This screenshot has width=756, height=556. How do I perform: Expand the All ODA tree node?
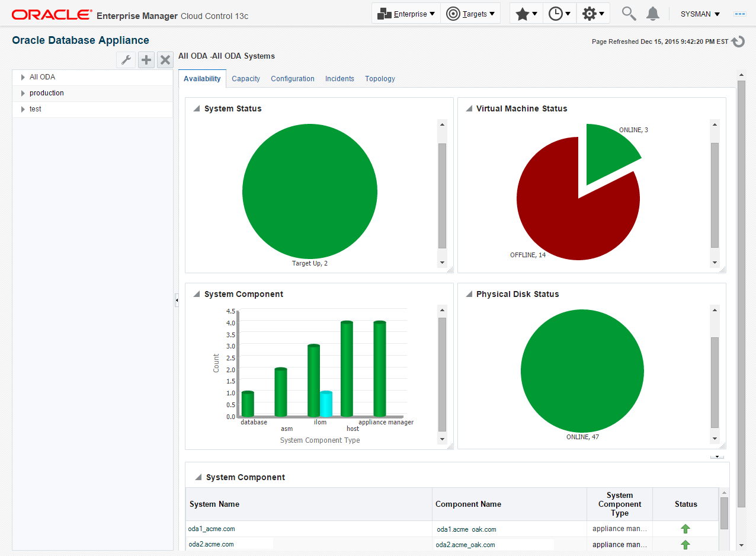(x=23, y=77)
